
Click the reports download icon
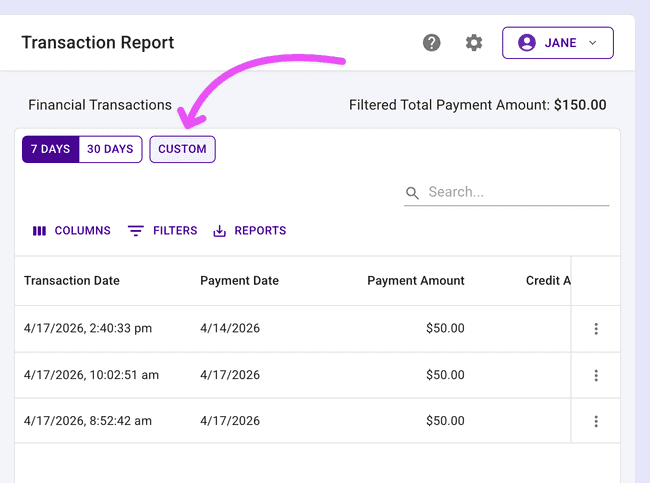click(x=219, y=231)
